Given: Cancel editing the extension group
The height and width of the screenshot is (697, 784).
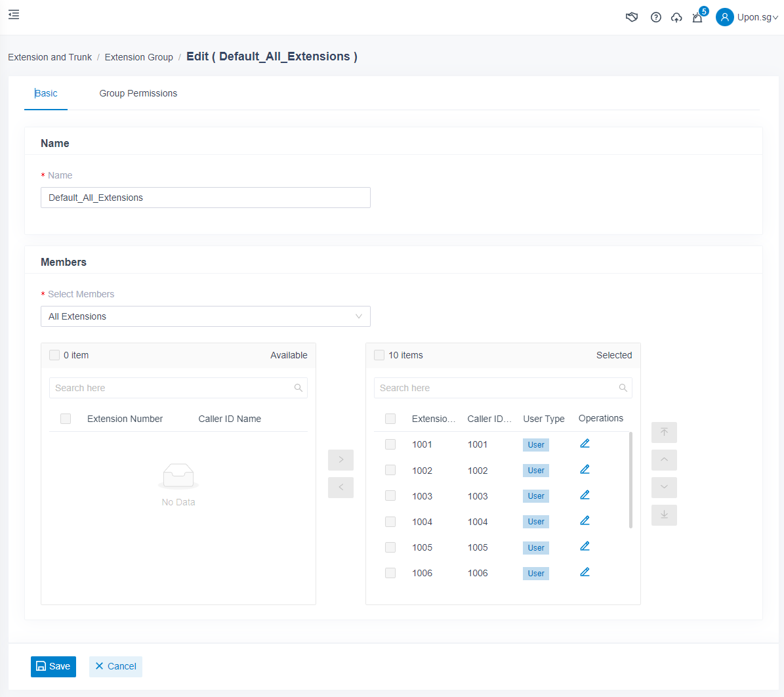Looking at the screenshot, I should (115, 666).
